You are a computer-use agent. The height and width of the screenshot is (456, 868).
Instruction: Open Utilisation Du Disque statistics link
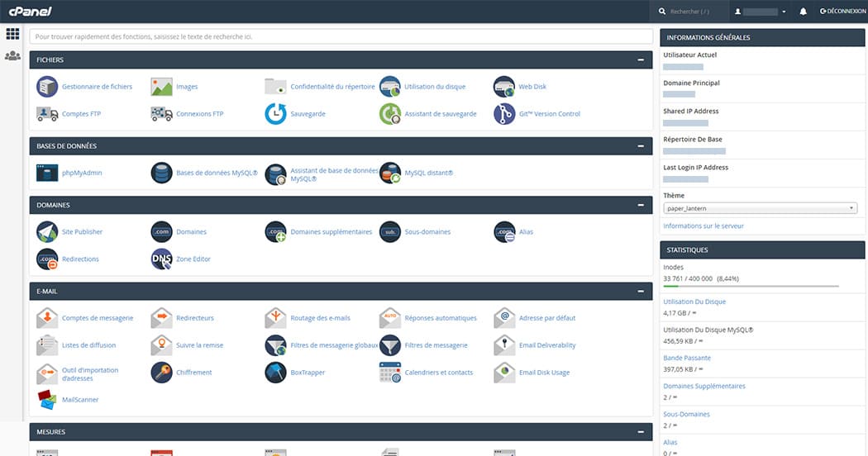pos(694,302)
